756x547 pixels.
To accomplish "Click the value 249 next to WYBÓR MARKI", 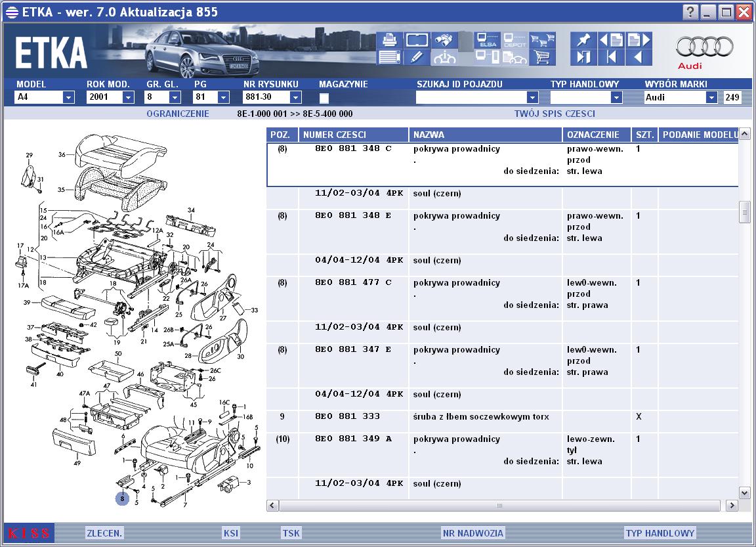I will [732, 97].
